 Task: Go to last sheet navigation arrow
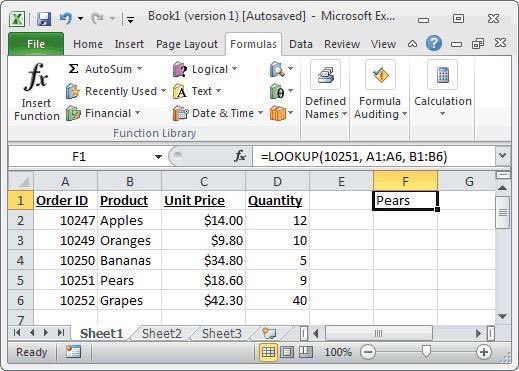click(61, 332)
